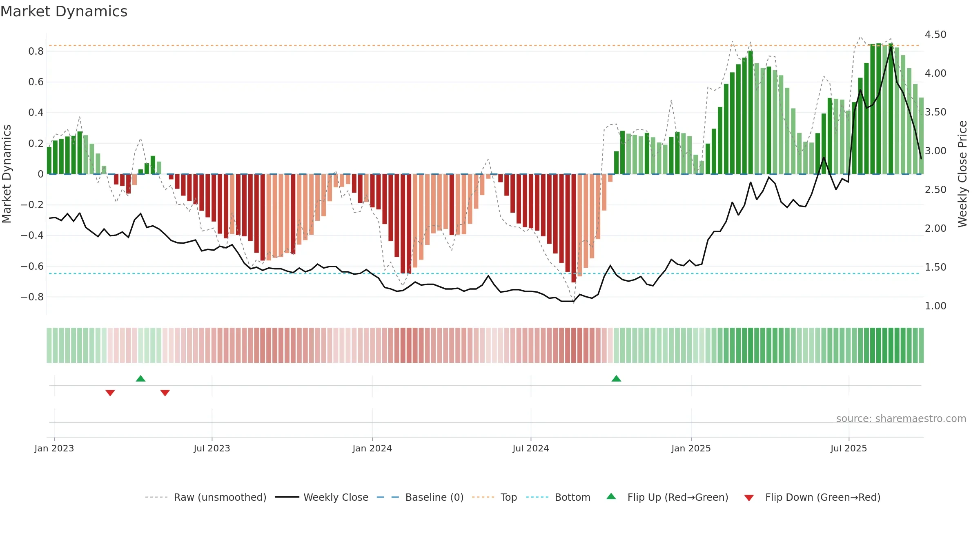The image size is (980, 551).
Task: Click the source: sharemaestro.com text
Action: (901, 418)
